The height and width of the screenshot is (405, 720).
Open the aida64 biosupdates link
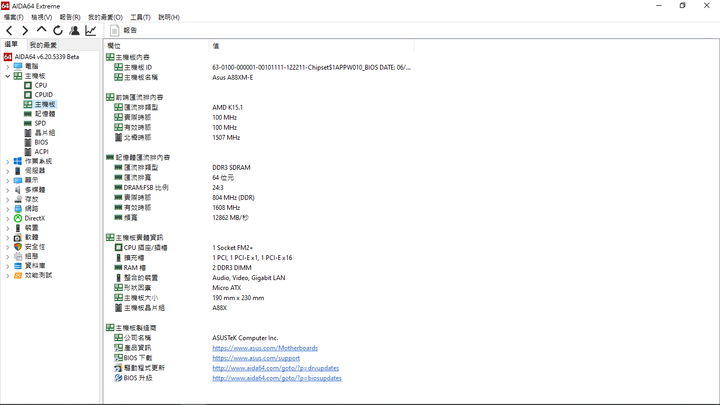[x=277, y=378]
